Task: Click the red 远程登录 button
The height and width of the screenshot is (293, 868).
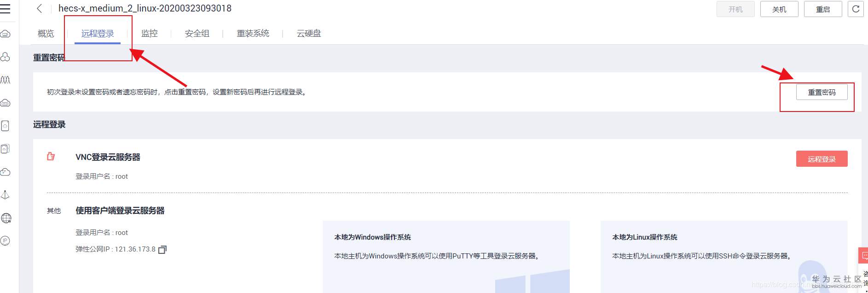Action: coord(822,159)
